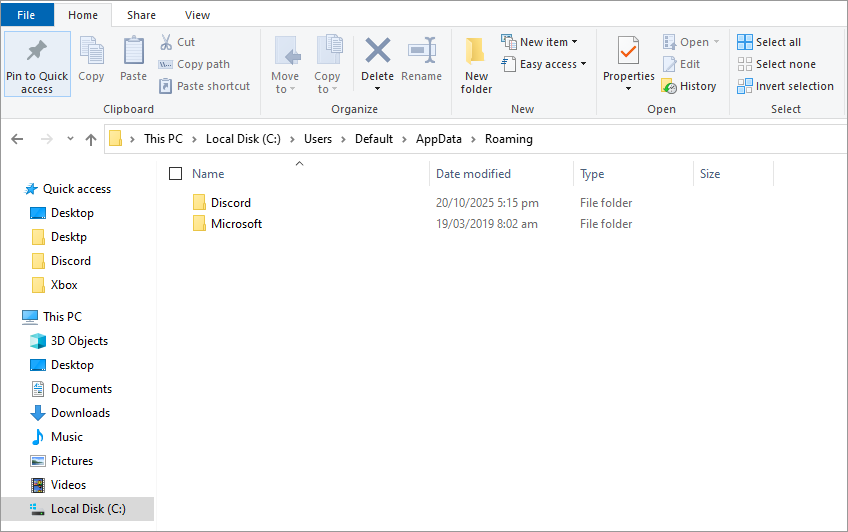
Task: Navigate to Local Disk (C:) breadcrumb
Action: coord(243,139)
